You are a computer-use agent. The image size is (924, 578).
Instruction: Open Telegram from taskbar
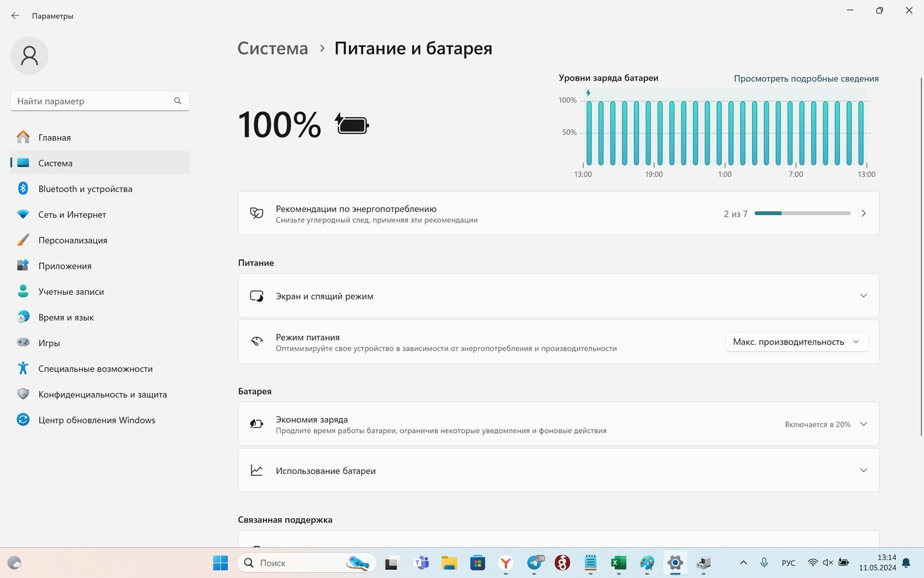pyautogui.click(x=535, y=563)
